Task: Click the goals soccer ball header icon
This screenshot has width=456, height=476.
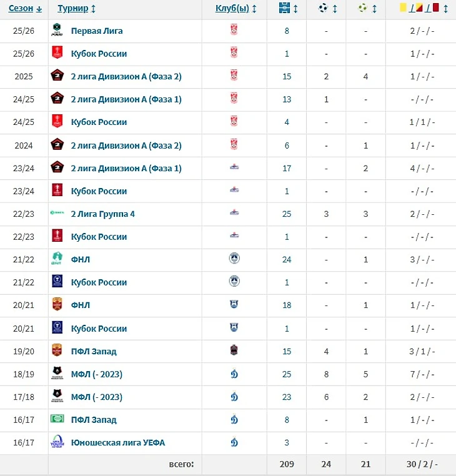Action: (324, 9)
